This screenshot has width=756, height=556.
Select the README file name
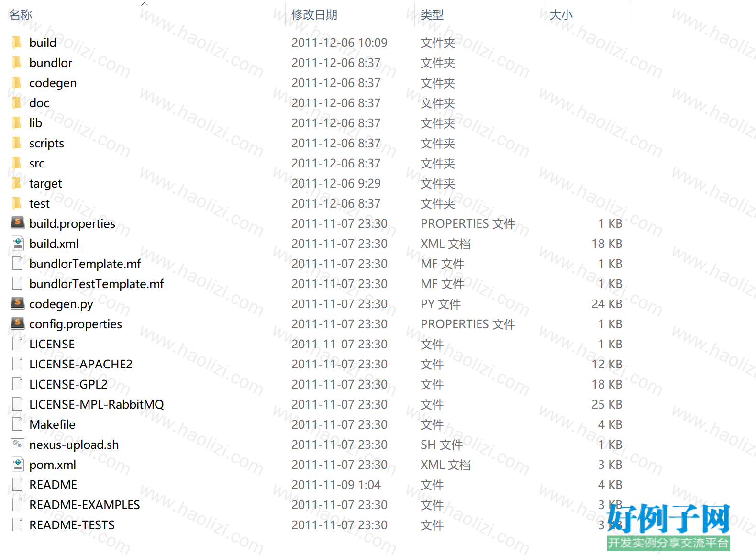[53, 485]
